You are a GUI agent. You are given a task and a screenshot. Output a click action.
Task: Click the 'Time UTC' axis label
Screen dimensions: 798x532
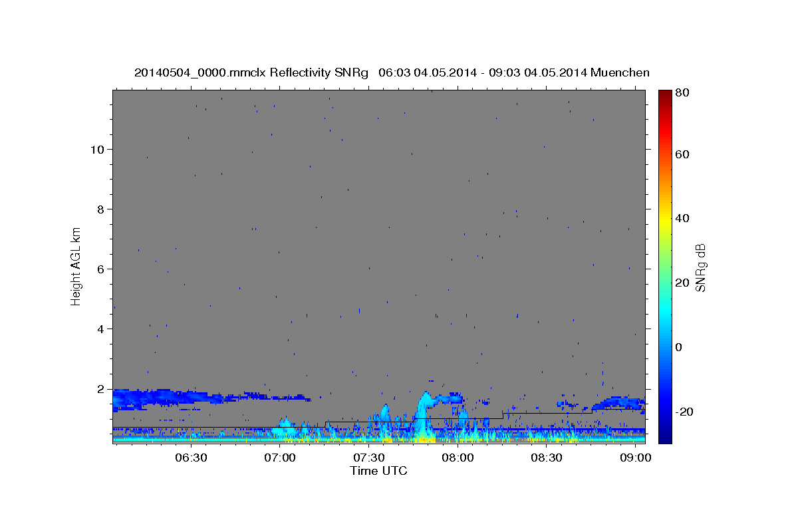378,471
